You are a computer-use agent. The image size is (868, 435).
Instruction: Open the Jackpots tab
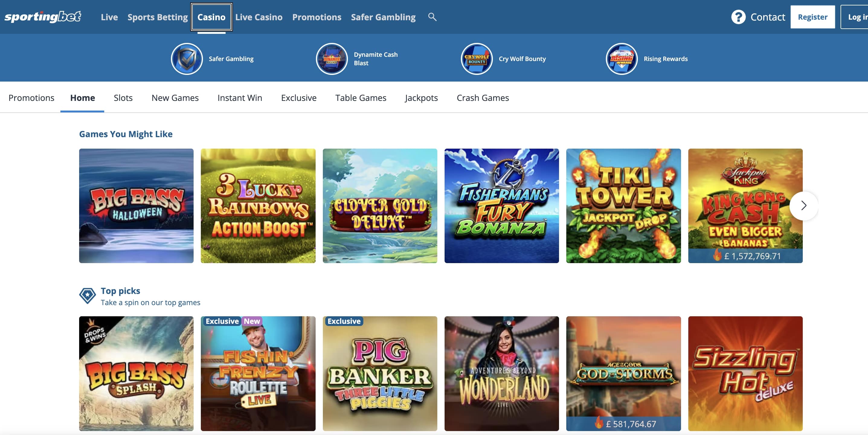pos(421,98)
